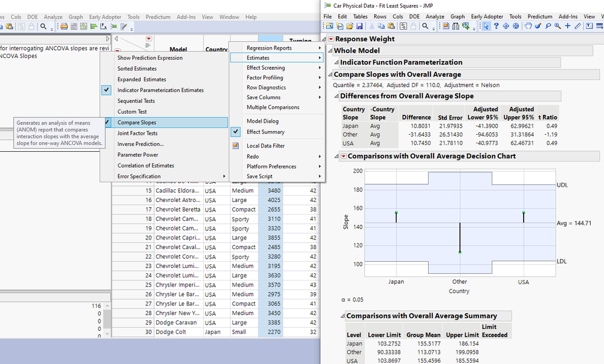Viewport: 604px width, 364px height.
Task: Open the Predictum menu in right window
Action: point(539,17)
